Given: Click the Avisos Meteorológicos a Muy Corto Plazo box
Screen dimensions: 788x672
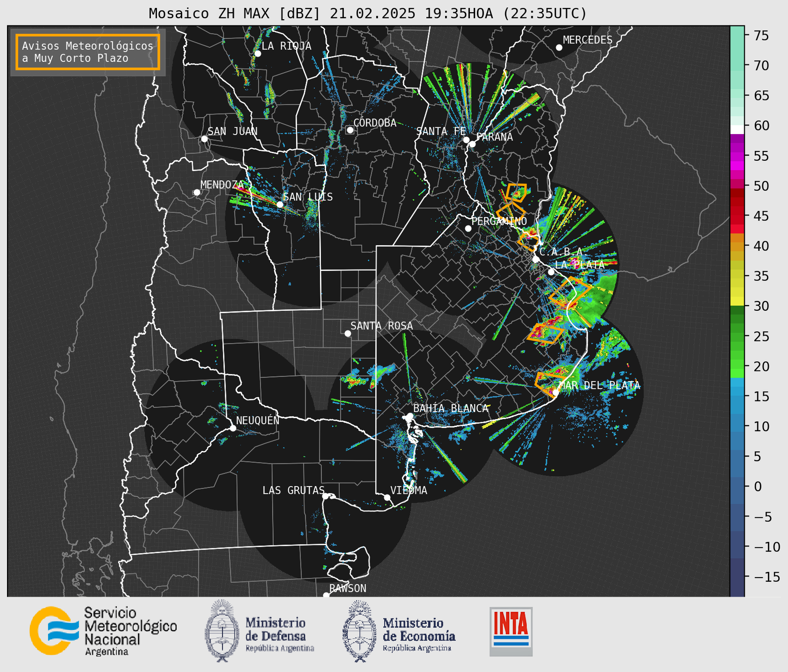Looking at the screenshot, I should 88,52.
